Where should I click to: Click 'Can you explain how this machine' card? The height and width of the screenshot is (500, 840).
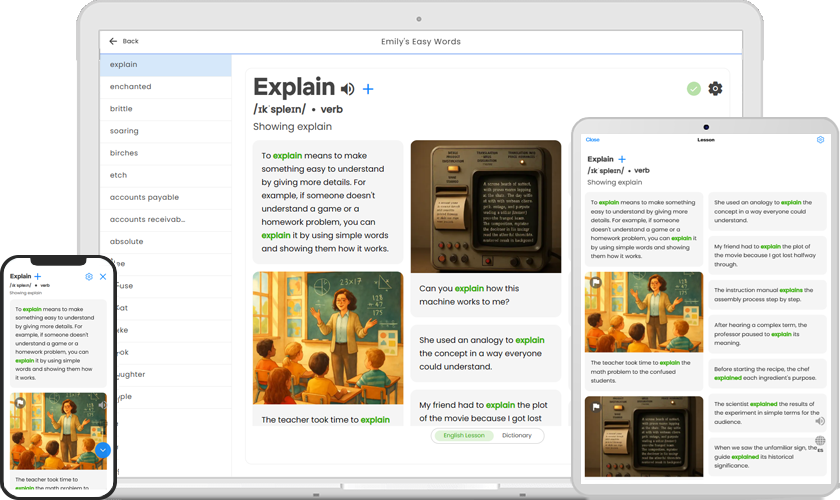pyautogui.click(x=486, y=295)
